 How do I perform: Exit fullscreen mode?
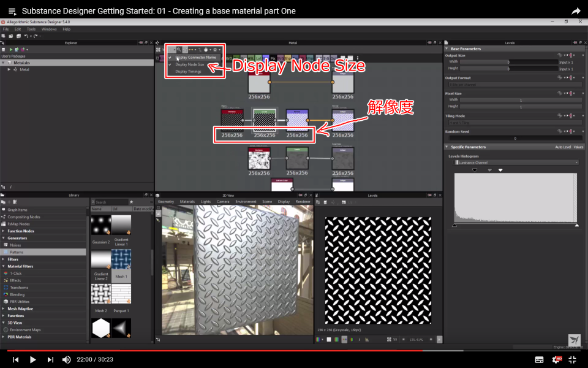point(572,360)
